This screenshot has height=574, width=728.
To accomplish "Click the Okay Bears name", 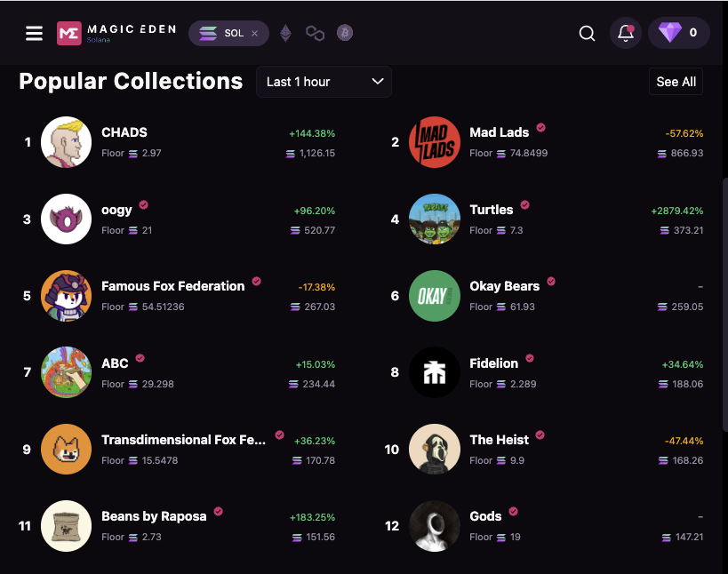I will point(504,286).
